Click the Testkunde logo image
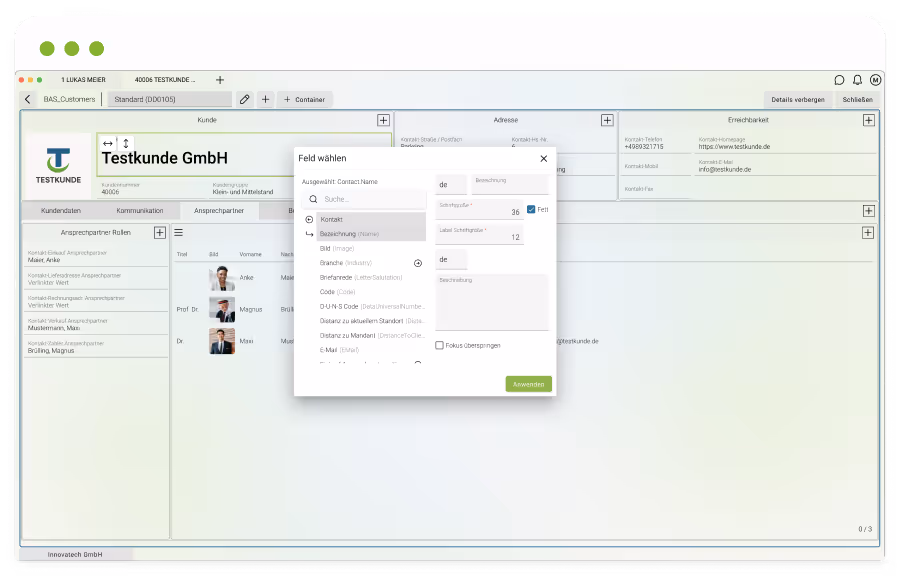Screen dimensions: 900x576 point(59,166)
